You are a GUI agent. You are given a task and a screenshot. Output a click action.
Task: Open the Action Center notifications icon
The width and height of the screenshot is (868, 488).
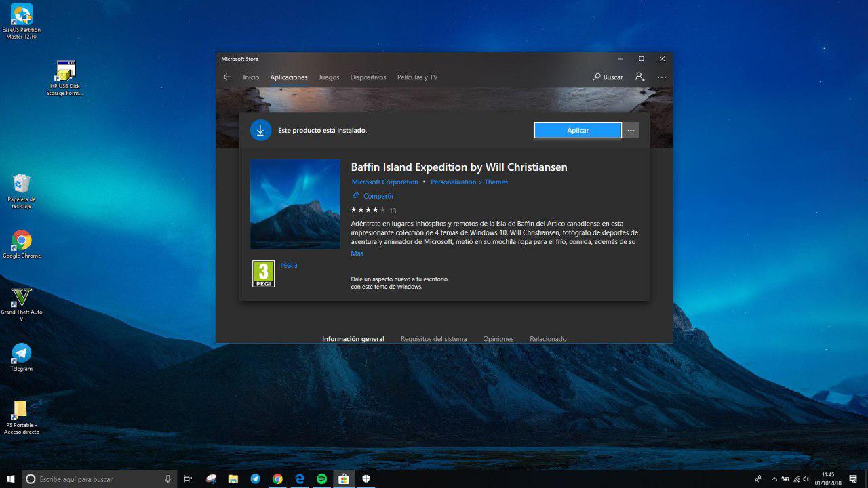[x=853, y=479]
